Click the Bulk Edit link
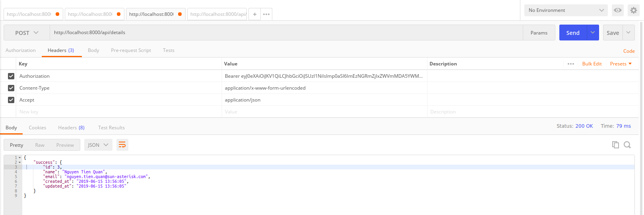This screenshot has height=215, width=644. pyautogui.click(x=592, y=64)
